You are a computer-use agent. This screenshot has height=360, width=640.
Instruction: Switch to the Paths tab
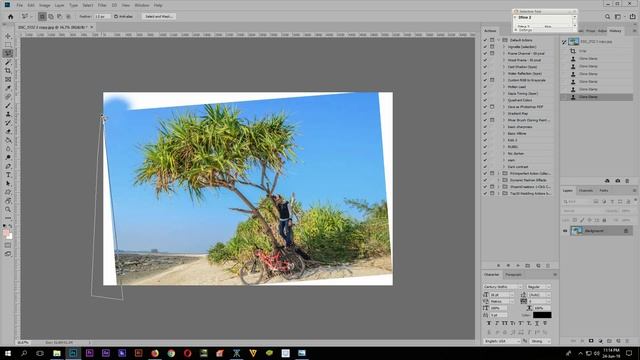(x=604, y=191)
